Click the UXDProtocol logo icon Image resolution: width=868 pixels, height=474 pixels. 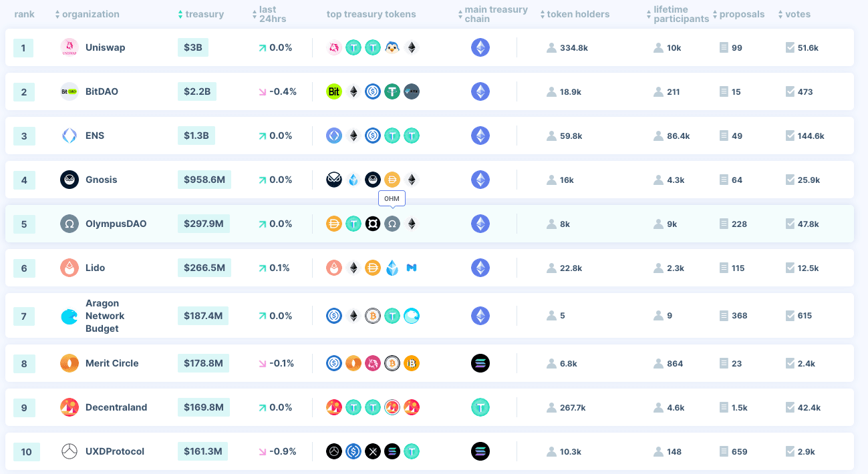[x=69, y=451]
